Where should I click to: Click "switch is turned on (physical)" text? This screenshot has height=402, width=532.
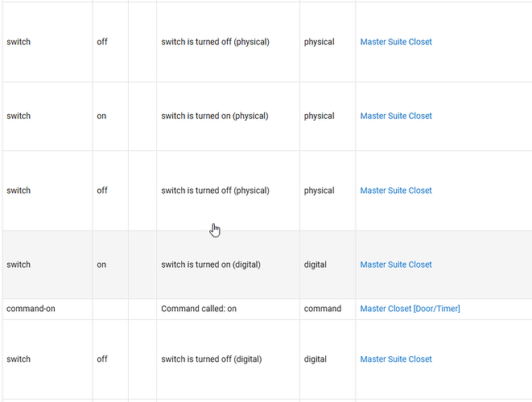(215, 116)
